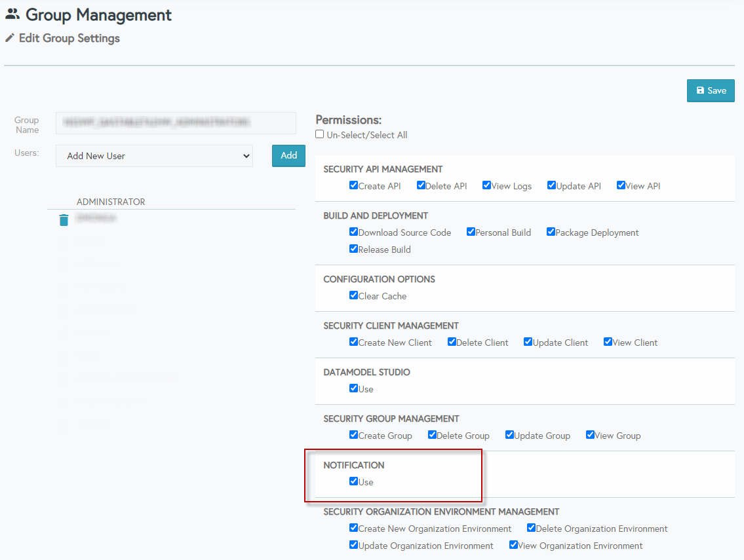The width and height of the screenshot is (744, 560).
Task: Click the SECURITY CLIENT MANAGEMENT section title
Action: tap(391, 326)
